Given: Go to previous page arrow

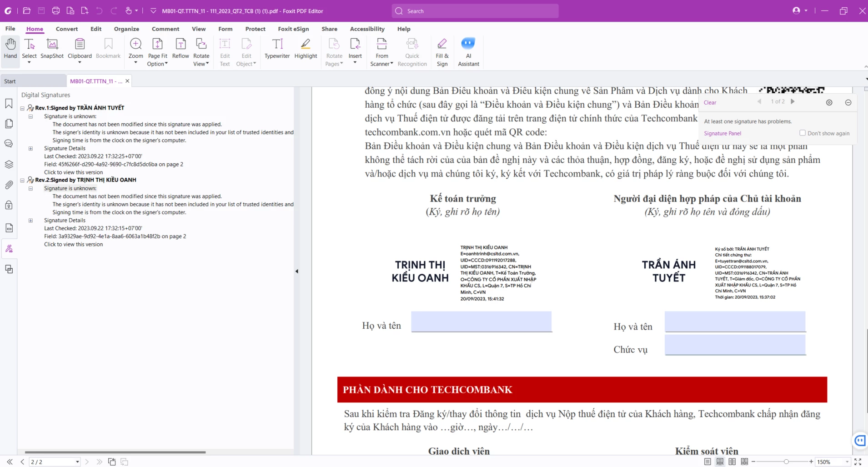Looking at the screenshot, I should (x=22, y=462).
